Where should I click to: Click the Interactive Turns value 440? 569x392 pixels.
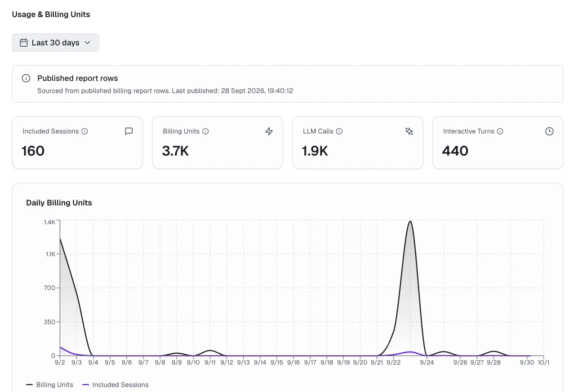point(455,151)
